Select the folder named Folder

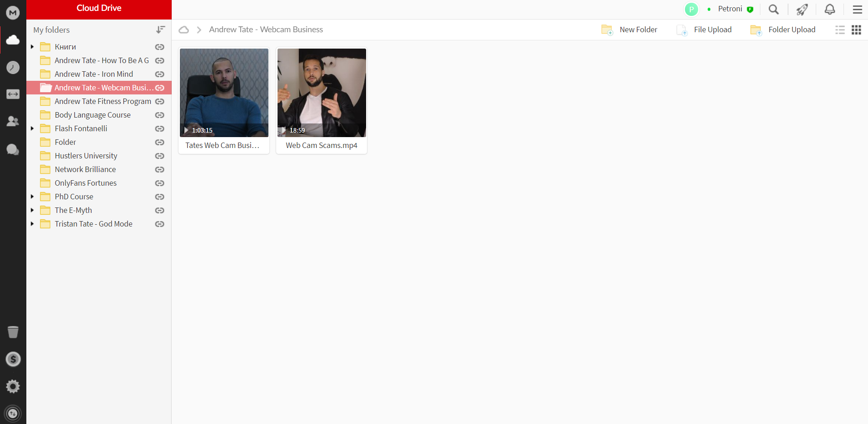click(x=99, y=142)
